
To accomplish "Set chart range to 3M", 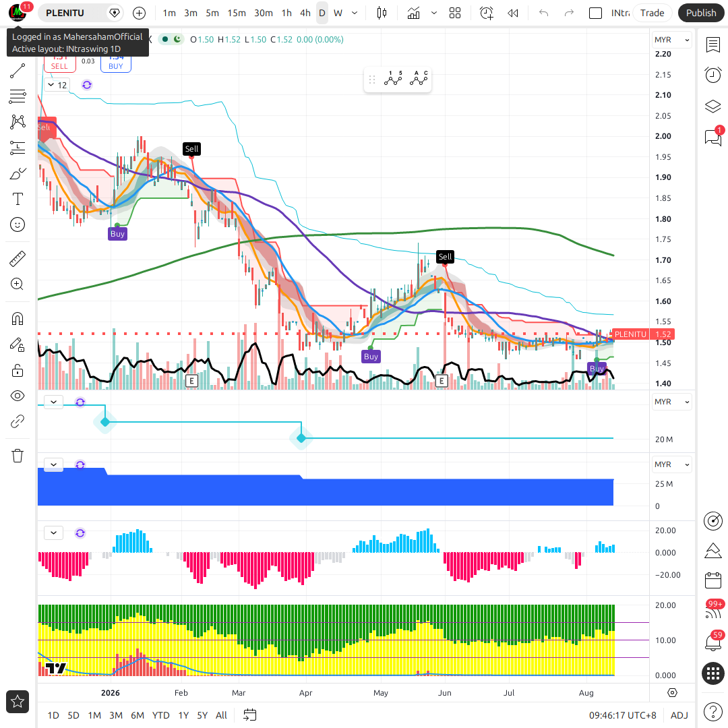I will pyautogui.click(x=116, y=715).
